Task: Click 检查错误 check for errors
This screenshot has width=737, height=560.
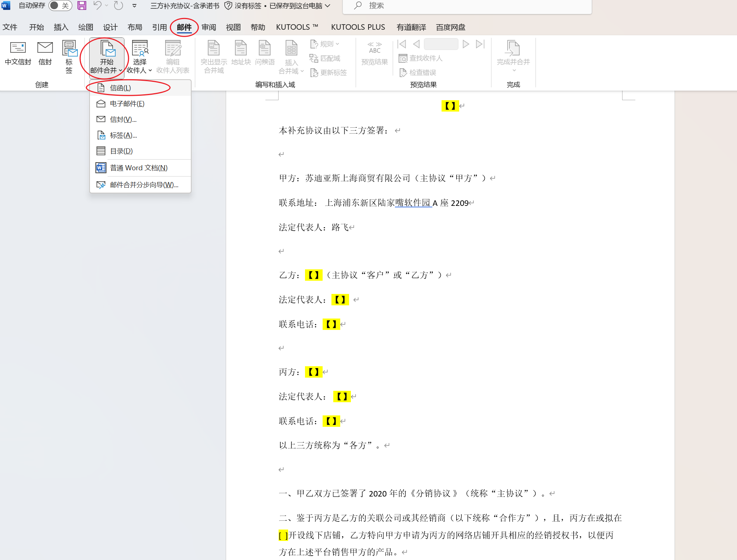Action: (x=418, y=73)
